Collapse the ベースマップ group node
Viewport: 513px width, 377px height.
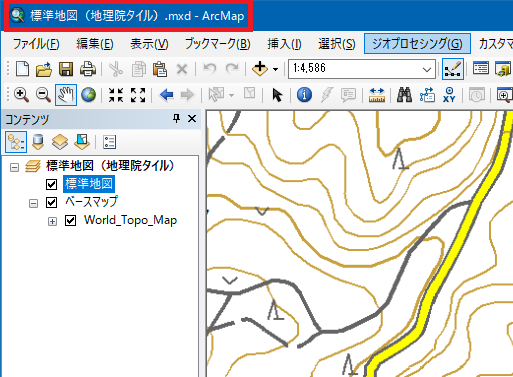[x=33, y=203]
